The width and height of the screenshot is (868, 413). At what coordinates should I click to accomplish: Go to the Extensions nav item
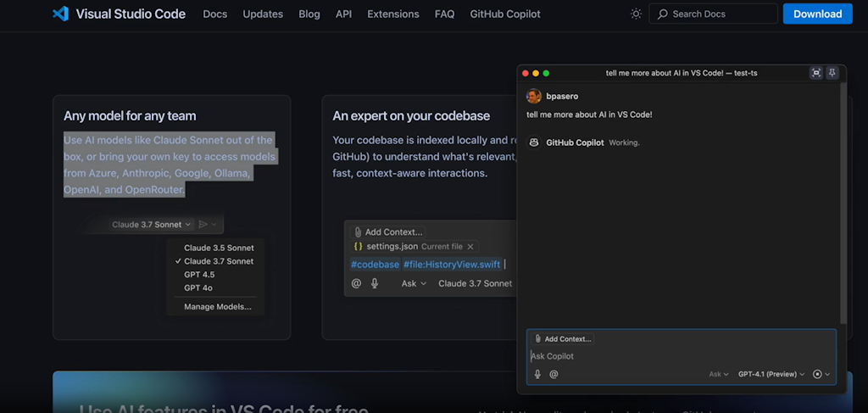[x=393, y=14]
